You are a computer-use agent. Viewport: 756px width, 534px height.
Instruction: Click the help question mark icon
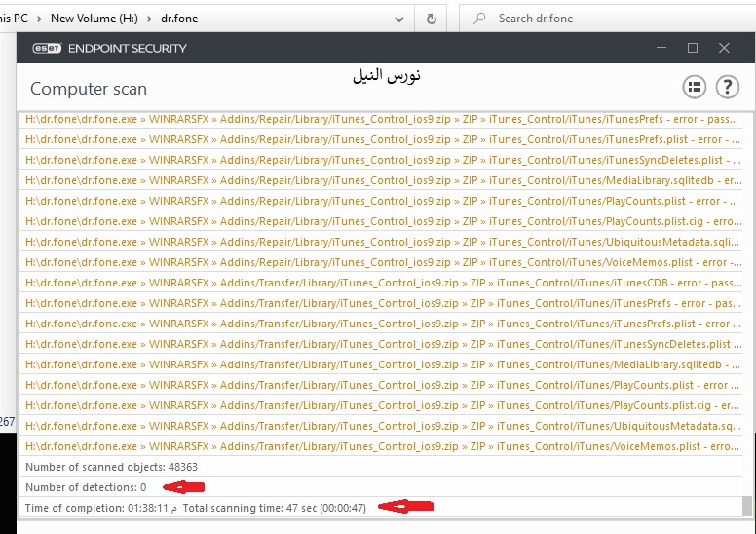pos(727,88)
